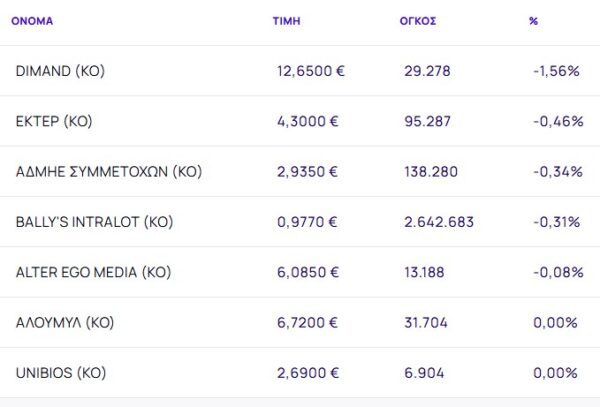Sort by the ΟΓΚΟΣ column header
This screenshot has height=407, width=600.
(416, 21)
